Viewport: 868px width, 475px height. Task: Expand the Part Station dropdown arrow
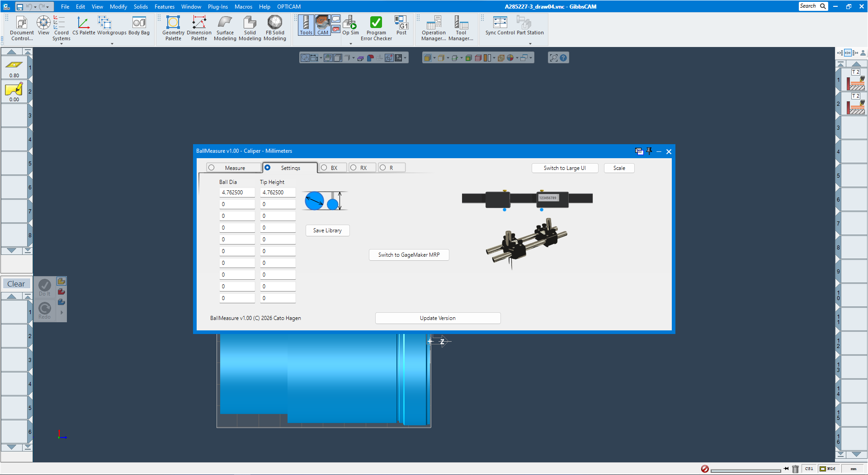(530, 44)
